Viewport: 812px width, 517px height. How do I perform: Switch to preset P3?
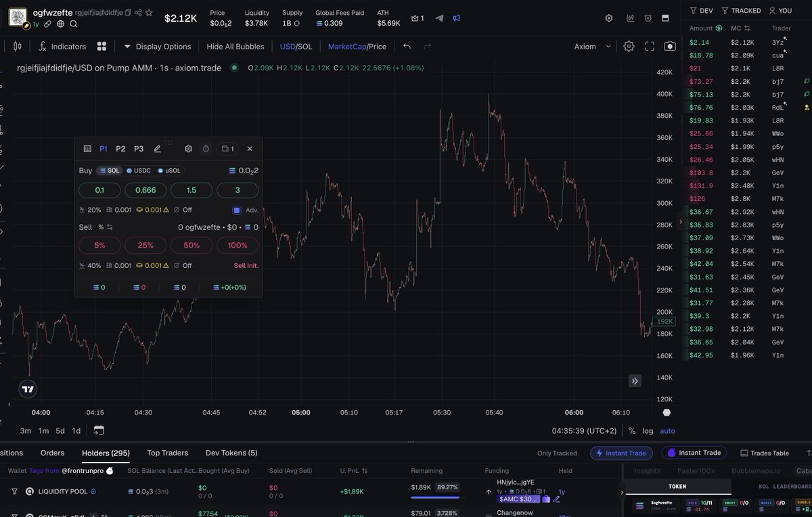[x=139, y=149]
